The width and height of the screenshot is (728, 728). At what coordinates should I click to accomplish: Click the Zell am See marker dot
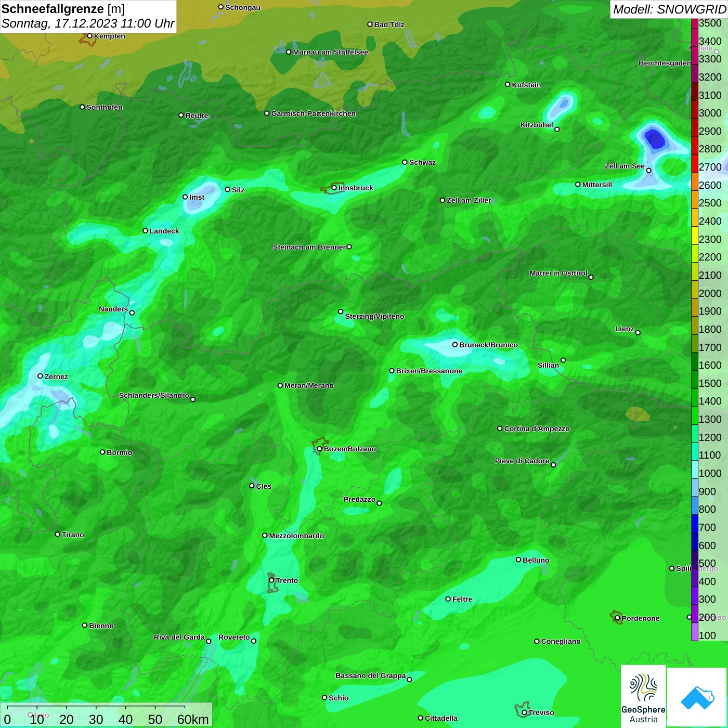tap(648, 170)
